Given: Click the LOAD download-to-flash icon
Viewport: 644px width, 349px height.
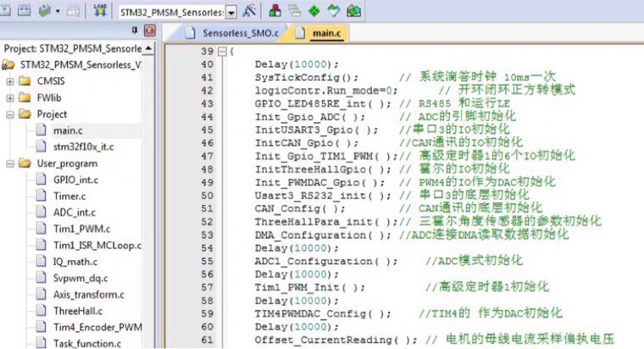Looking at the screenshot, I should pos(100,10).
